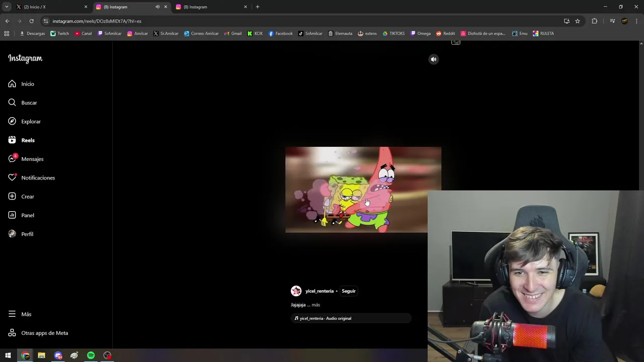
Task: Switch to the second Instagram tab
Action: tap(211, 7)
